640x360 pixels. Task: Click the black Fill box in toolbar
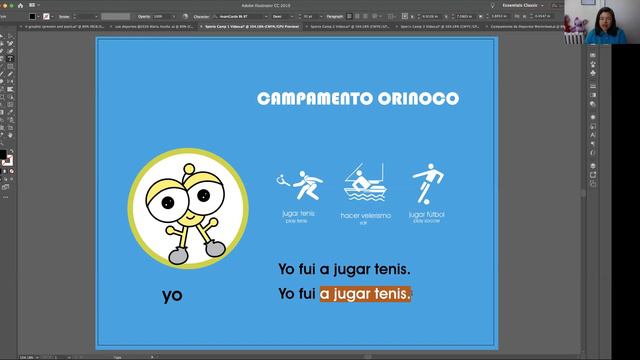coord(2,154)
